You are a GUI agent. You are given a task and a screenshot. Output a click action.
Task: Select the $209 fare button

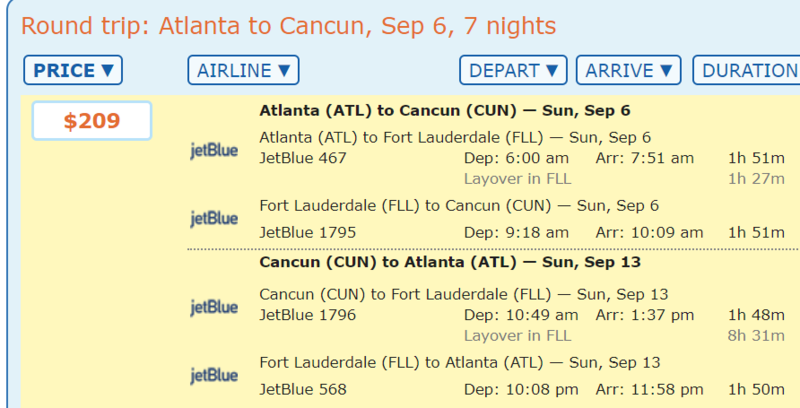pyautogui.click(x=92, y=121)
